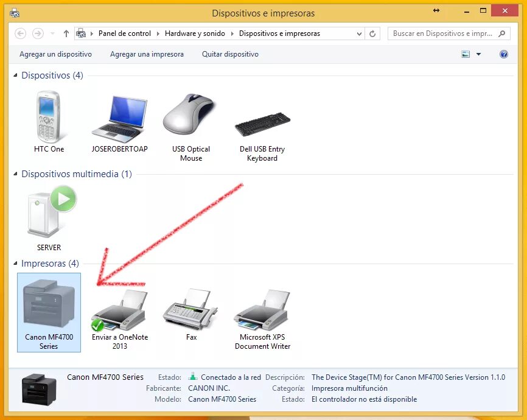Viewport: 527px width, 420px height.
Task: Select Microsoft XPS Document Writer printer
Action: point(262,320)
